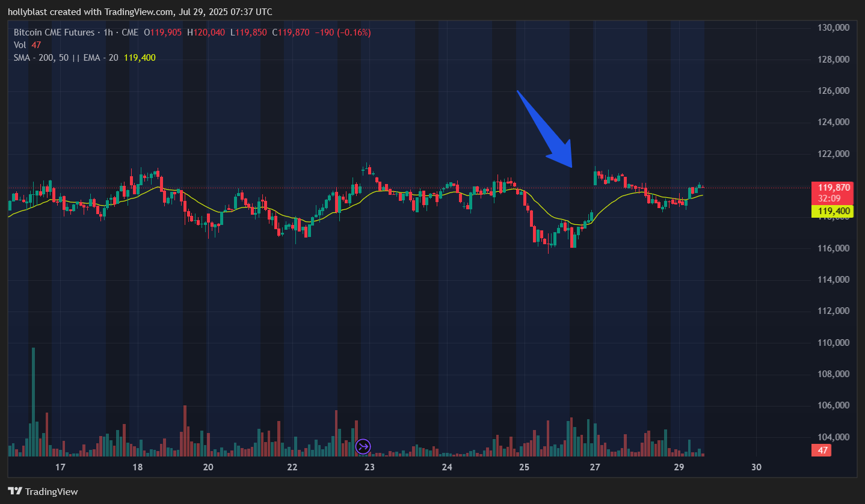Image resolution: width=865 pixels, height=504 pixels.
Task: Click the TradingView logo at bottom left
Action: point(43,491)
